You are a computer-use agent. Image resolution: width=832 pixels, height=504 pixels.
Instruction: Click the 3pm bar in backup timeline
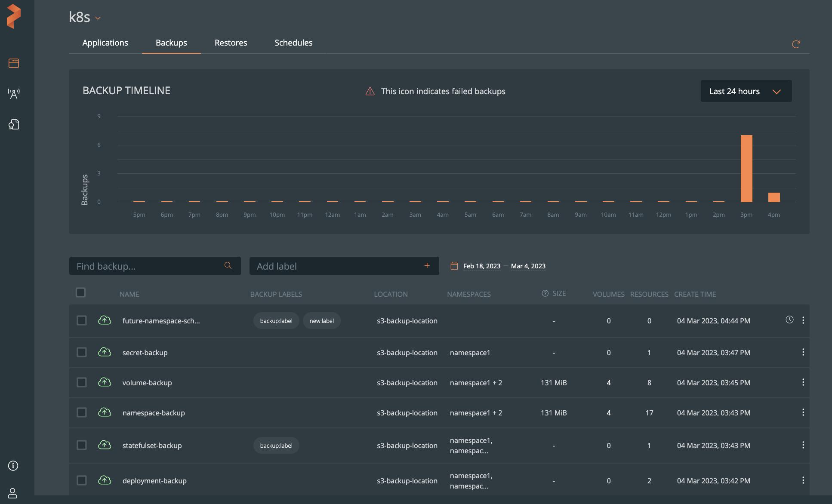746,169
